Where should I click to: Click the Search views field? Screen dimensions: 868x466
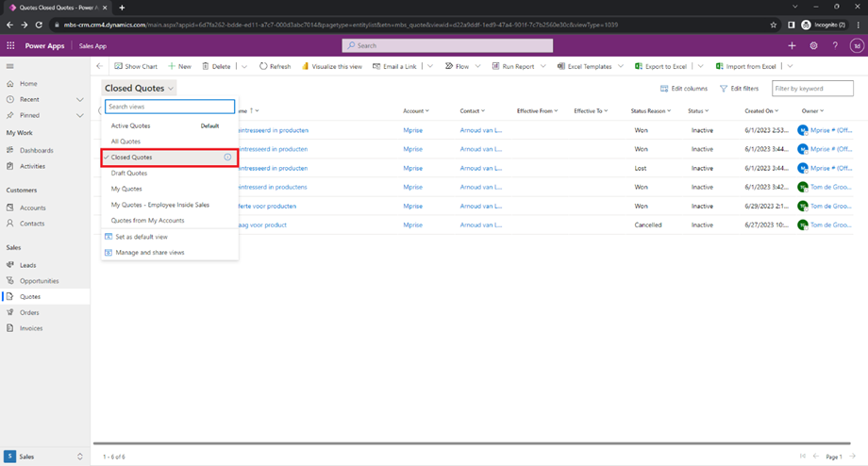(170, 107)
